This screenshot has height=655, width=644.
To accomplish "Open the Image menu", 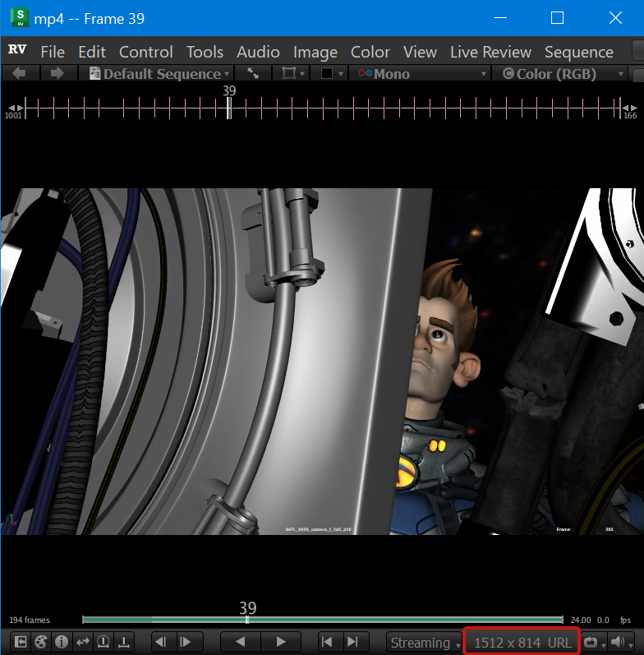I will coord(315,53).
